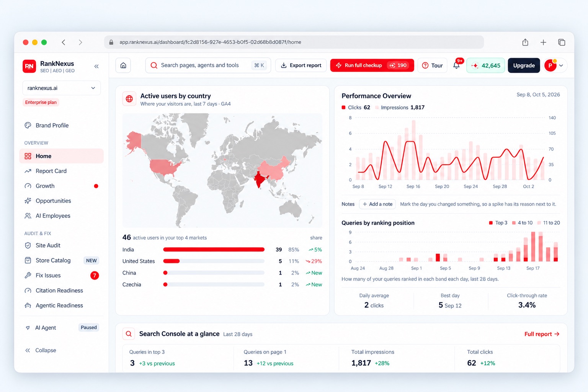Open the home icon button in top bar
Screen dimensions: 588x392
coord(123,65)
